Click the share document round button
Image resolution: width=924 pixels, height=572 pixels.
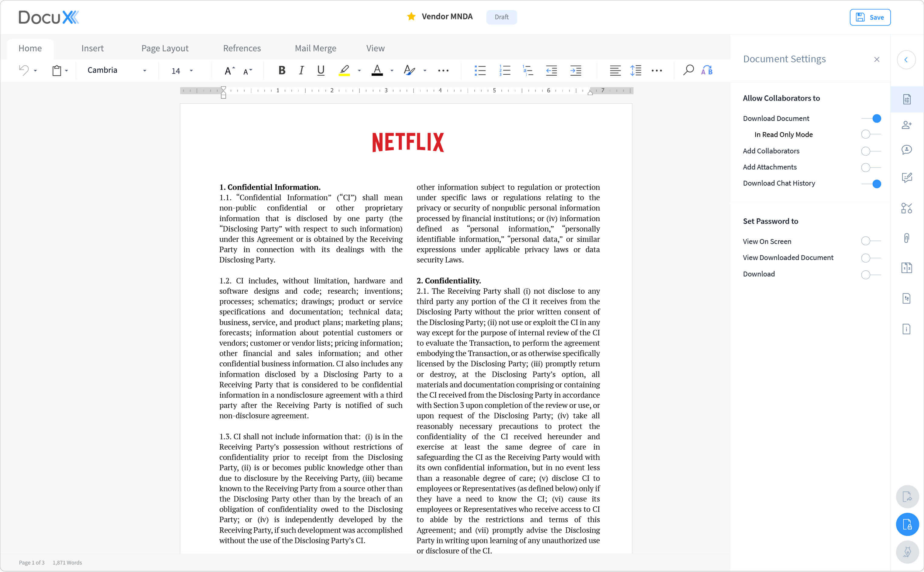coord(907,497)
